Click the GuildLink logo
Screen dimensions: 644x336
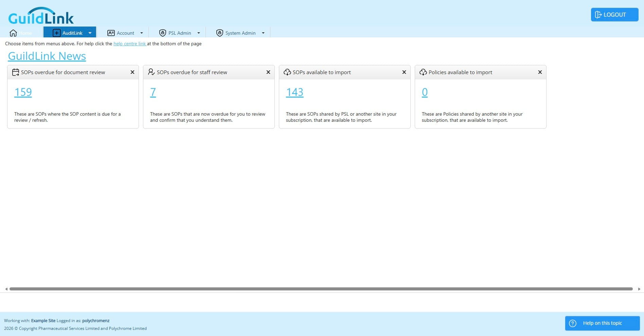click(x=41, y=16)
